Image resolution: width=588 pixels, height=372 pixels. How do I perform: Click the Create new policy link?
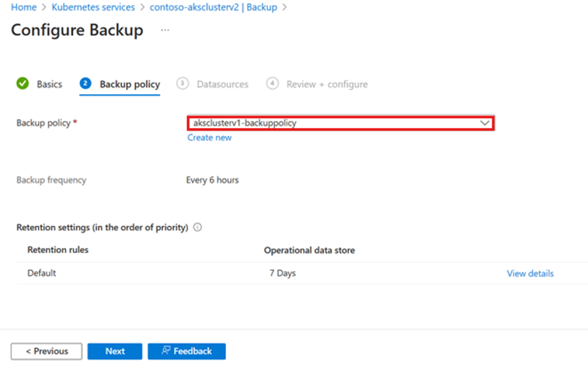pyautogui.click(x=210, y=137)
